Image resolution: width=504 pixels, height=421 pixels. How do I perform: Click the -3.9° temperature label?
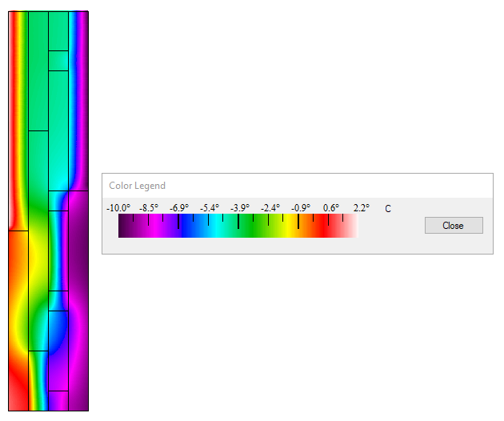[x=239, y=208]
